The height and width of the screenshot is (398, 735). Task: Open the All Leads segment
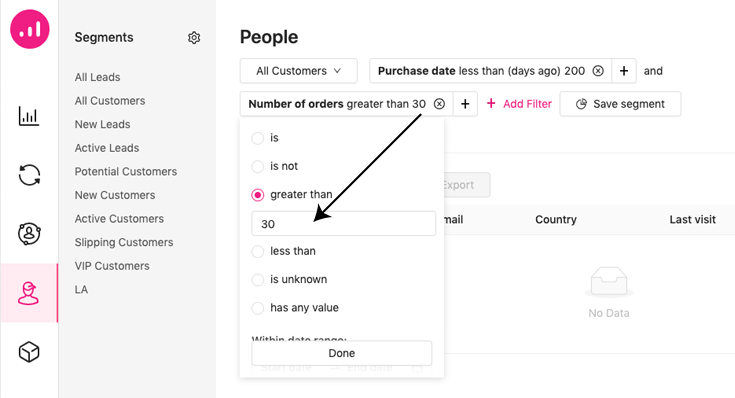pyautogui.click(x=98, y=77)
